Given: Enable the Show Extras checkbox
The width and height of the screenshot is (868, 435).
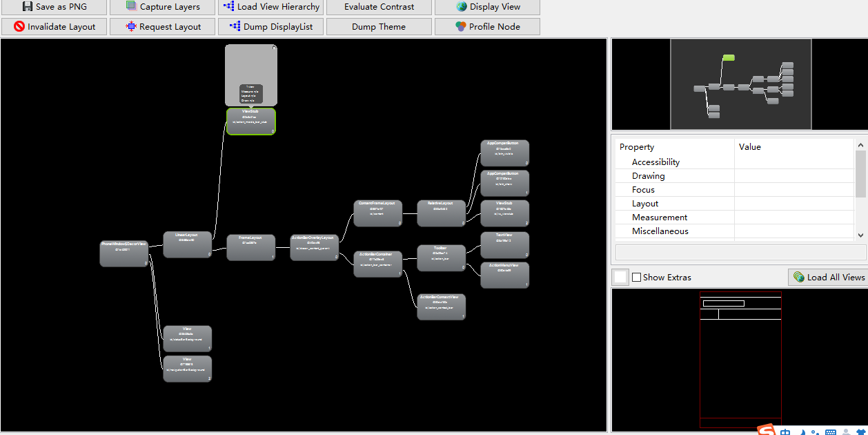Looking at the screenshot, I should (x=637, y=277).
